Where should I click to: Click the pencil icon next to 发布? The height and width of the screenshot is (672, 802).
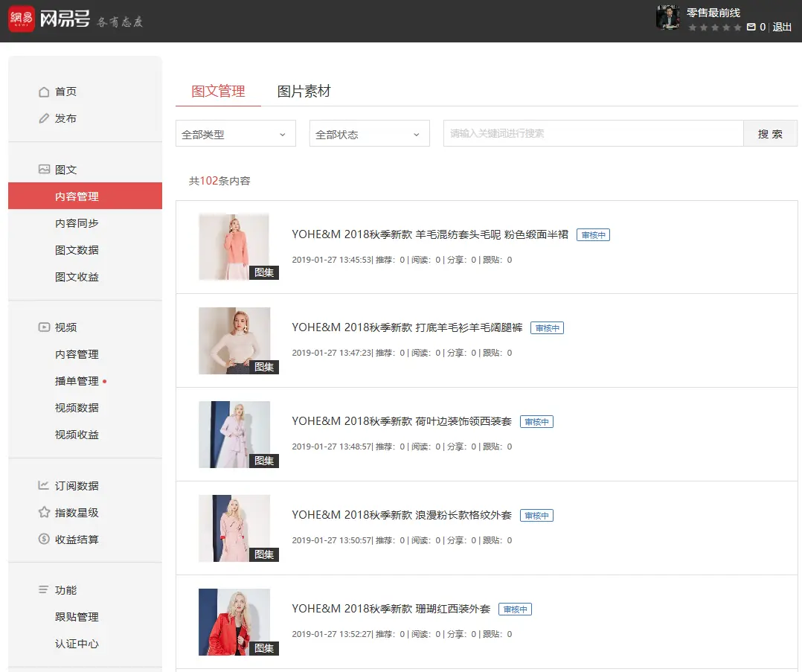44,118
